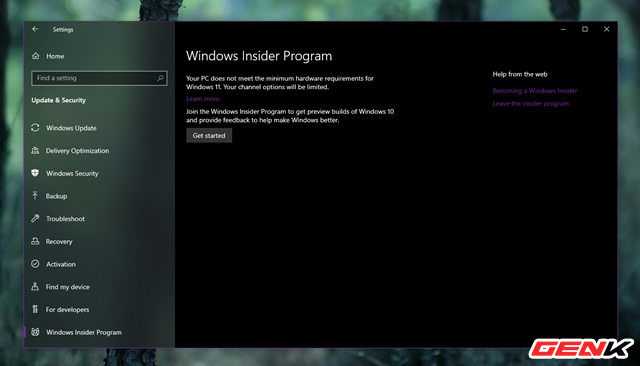640x366 pixels.
Task: Click the search magnifier icon
Action: [160, 78]
